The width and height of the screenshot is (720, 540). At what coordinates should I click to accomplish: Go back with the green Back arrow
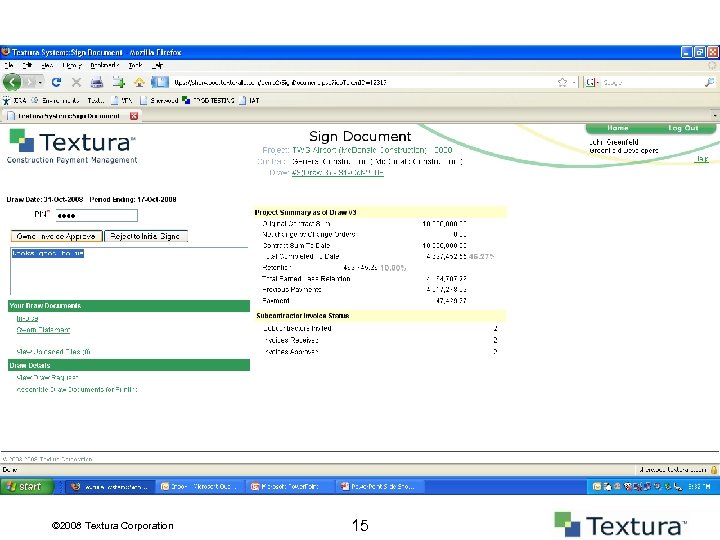[12, 82]
